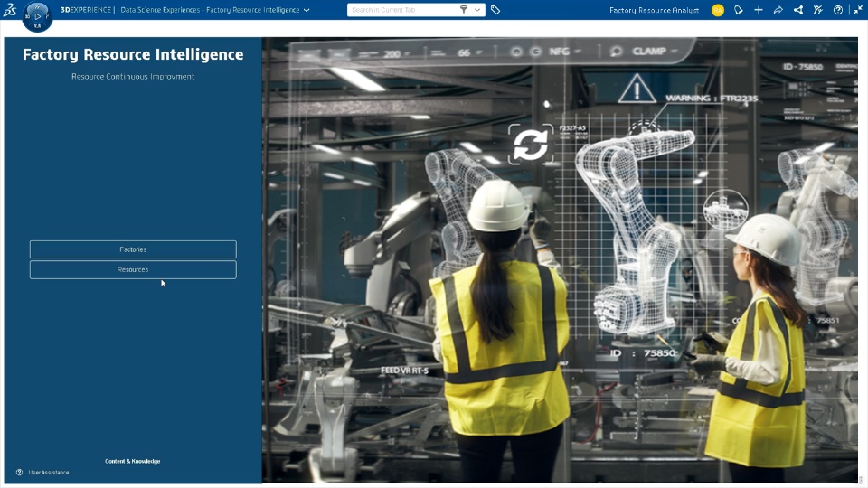Click the Content & Knowledge link

(x=133, y=461)
